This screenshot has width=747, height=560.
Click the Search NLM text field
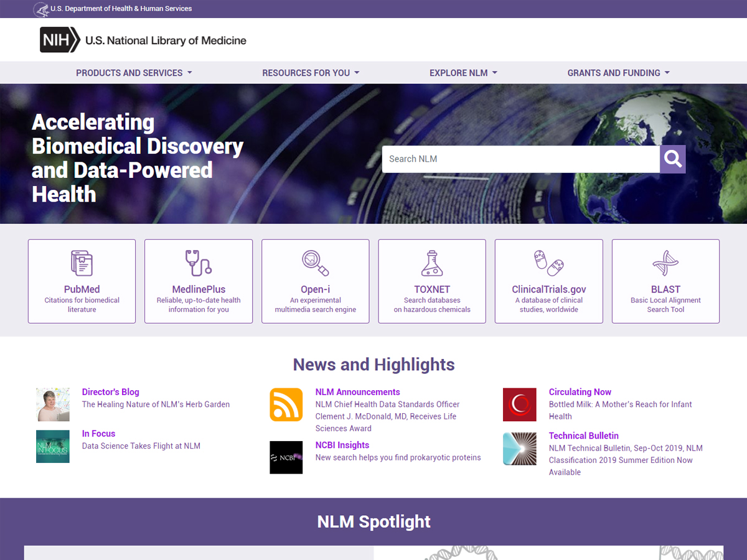tap(520, 159)
